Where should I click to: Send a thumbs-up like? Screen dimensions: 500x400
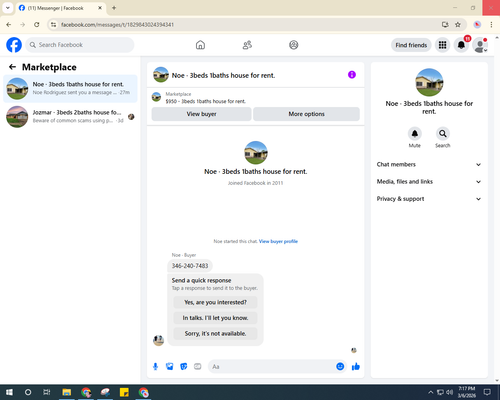pos(356,367)
